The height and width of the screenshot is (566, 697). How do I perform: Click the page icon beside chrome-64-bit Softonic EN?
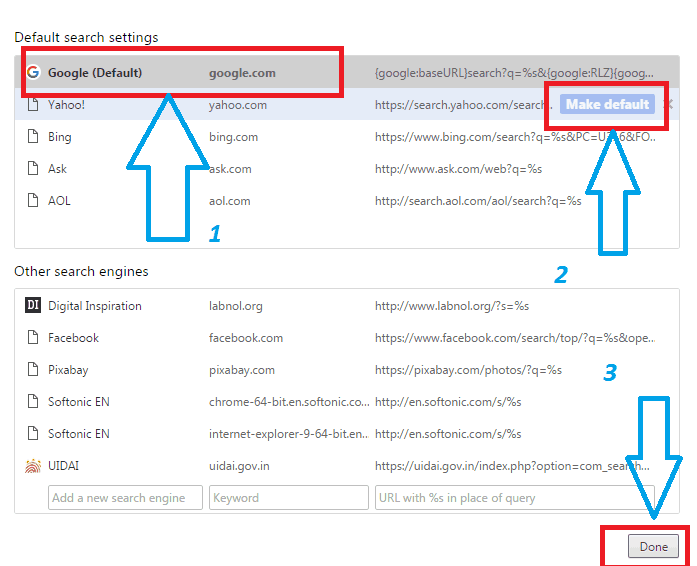[33, 401]
